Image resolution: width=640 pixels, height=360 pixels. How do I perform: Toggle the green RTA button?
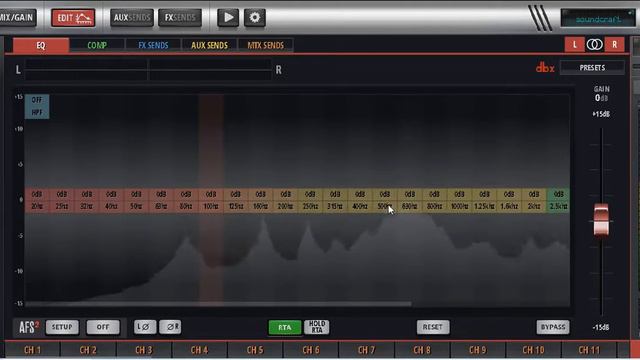pos(285,327)
